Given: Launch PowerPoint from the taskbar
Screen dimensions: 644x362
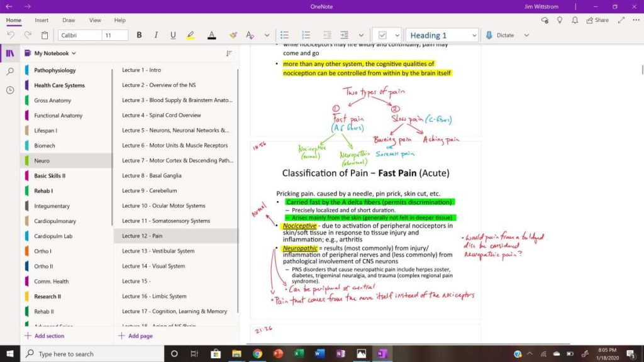Looking at the screenshot, I should [278, 354].
